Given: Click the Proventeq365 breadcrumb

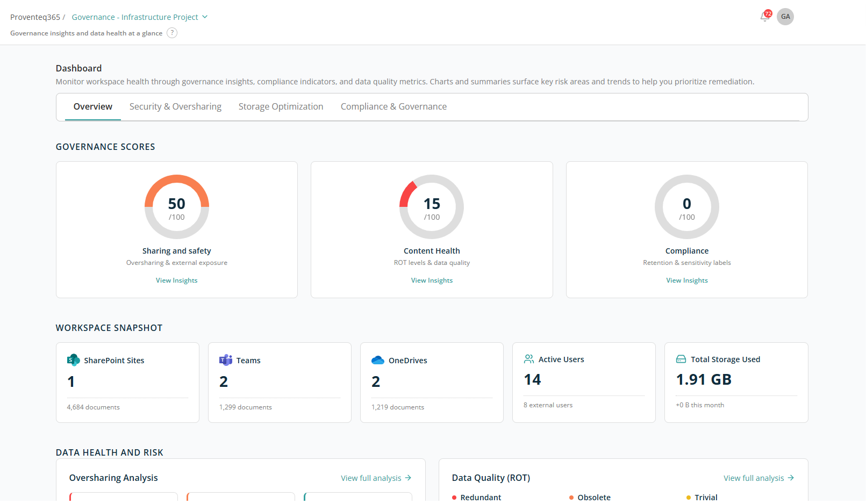Looking at the screenshot, I should 35,17.
